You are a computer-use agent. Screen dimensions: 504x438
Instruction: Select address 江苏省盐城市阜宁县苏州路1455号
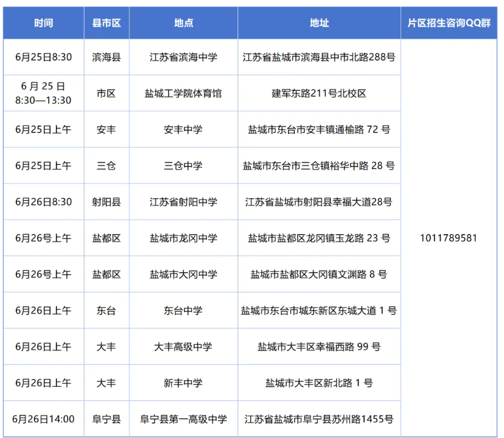(x=319, y=419)
